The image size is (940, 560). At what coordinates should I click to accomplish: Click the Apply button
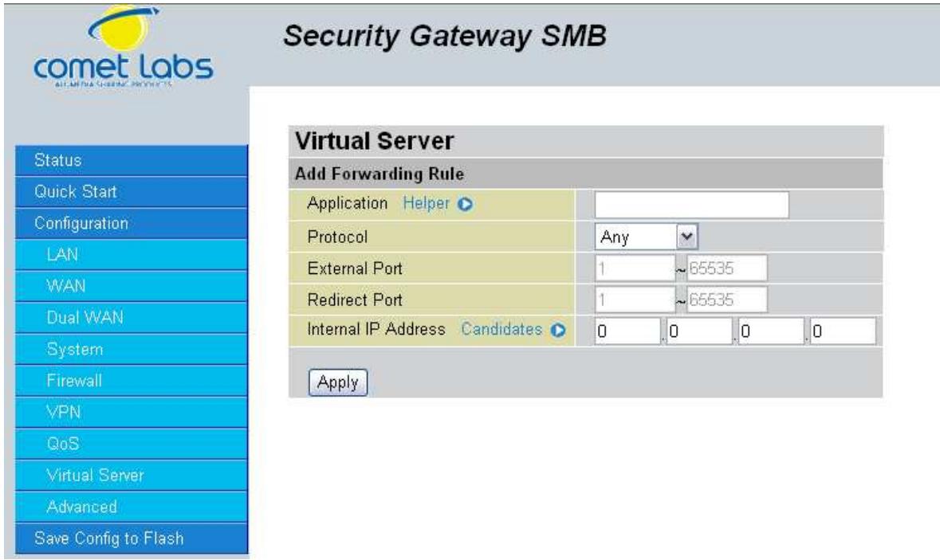[x=338, y=382]
